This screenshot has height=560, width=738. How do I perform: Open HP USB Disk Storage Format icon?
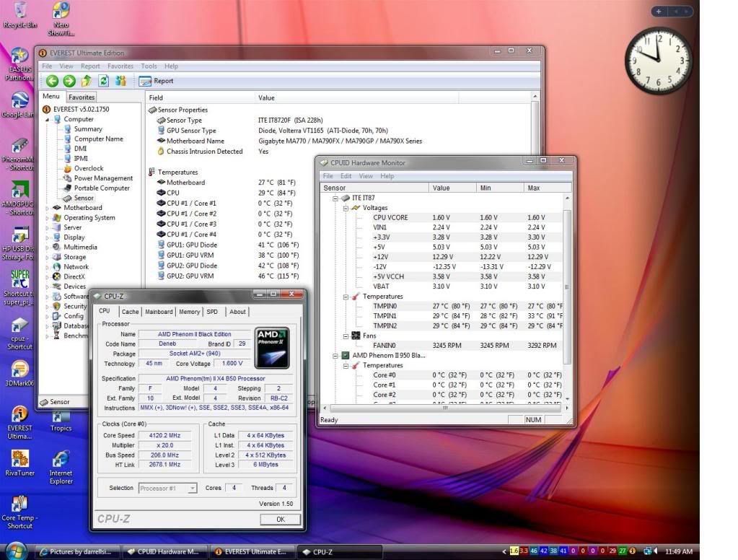click(x=19, y=244)
